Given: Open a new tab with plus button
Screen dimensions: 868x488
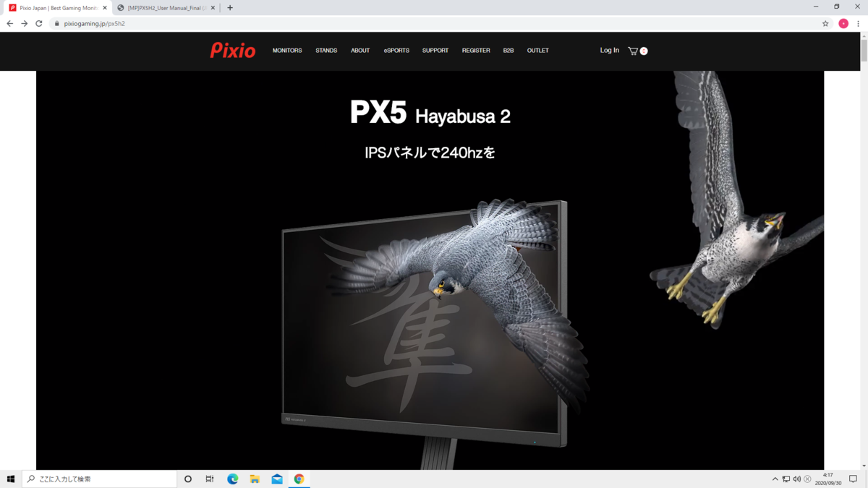Looking at the screenshot, I should [x=230, y=8].
